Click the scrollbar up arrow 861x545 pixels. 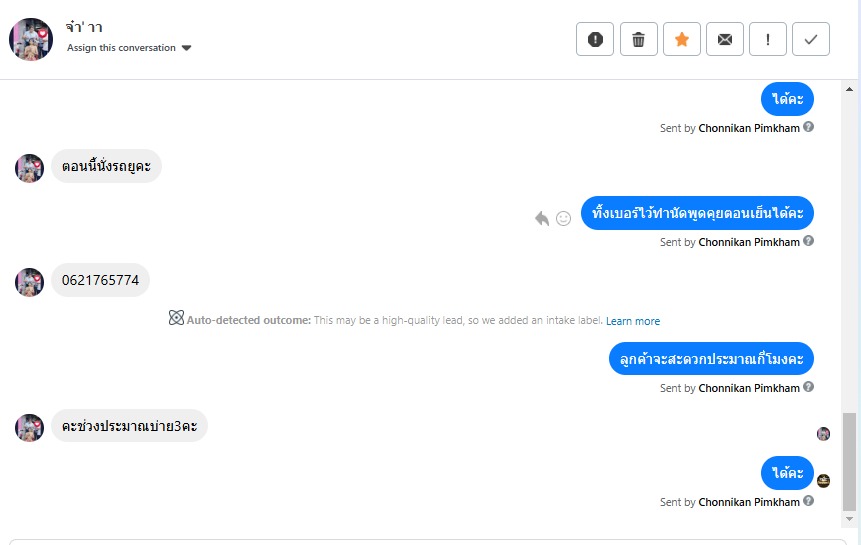[x=849, y=89]
